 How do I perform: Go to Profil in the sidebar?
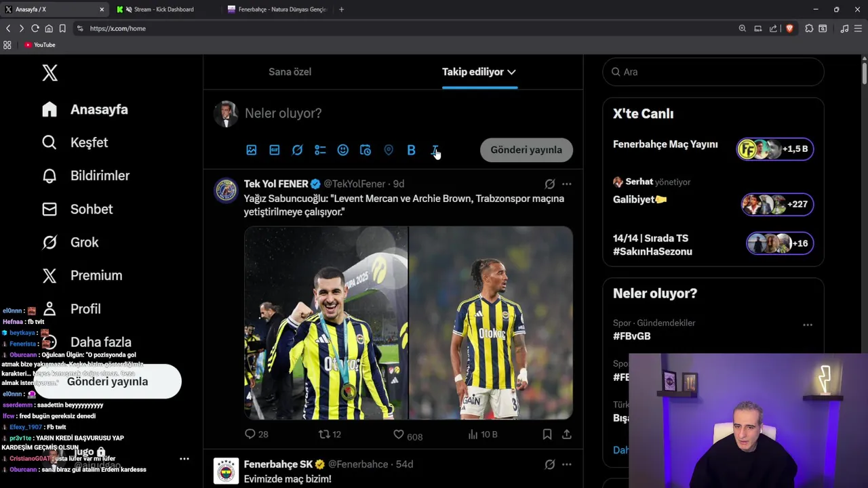pos(71,309)
